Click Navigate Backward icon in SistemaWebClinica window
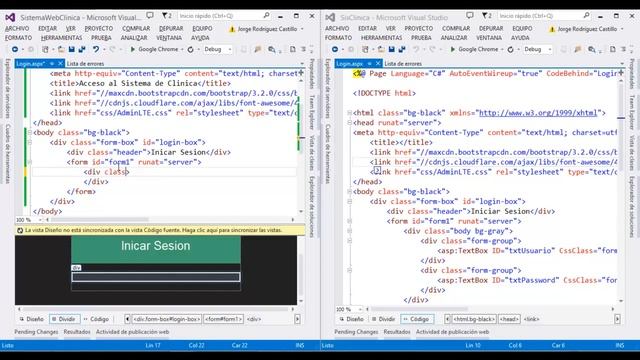The image size is (640, 360). [15, 49]
